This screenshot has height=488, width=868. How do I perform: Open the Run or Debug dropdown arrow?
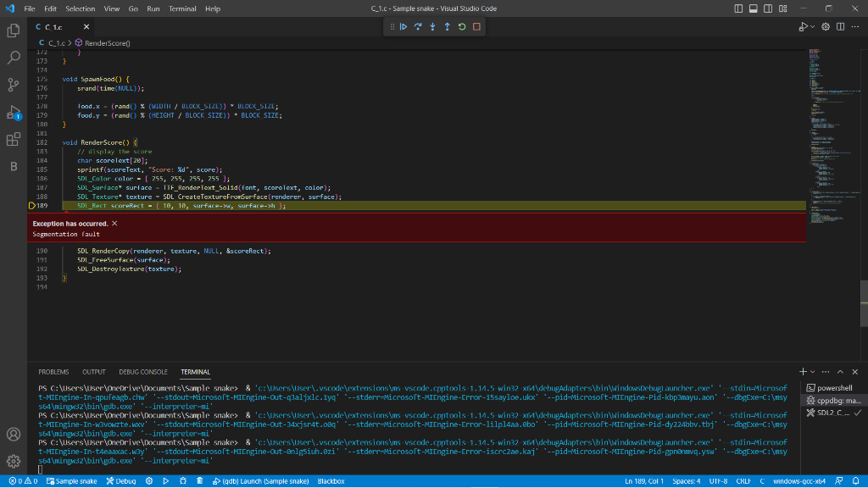[x=813, y=27]
